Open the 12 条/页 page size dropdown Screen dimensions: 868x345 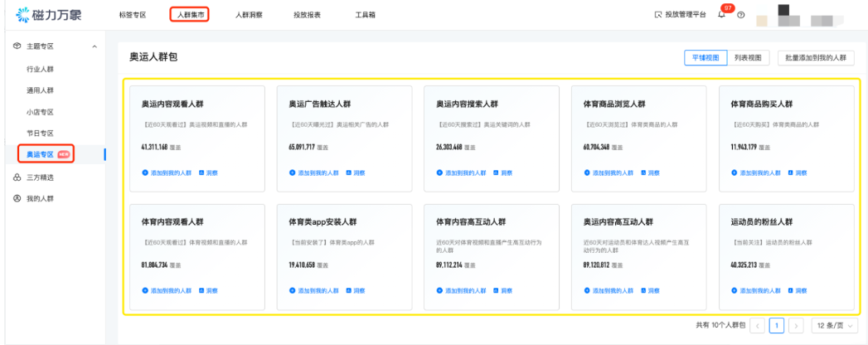pos(835,326)
